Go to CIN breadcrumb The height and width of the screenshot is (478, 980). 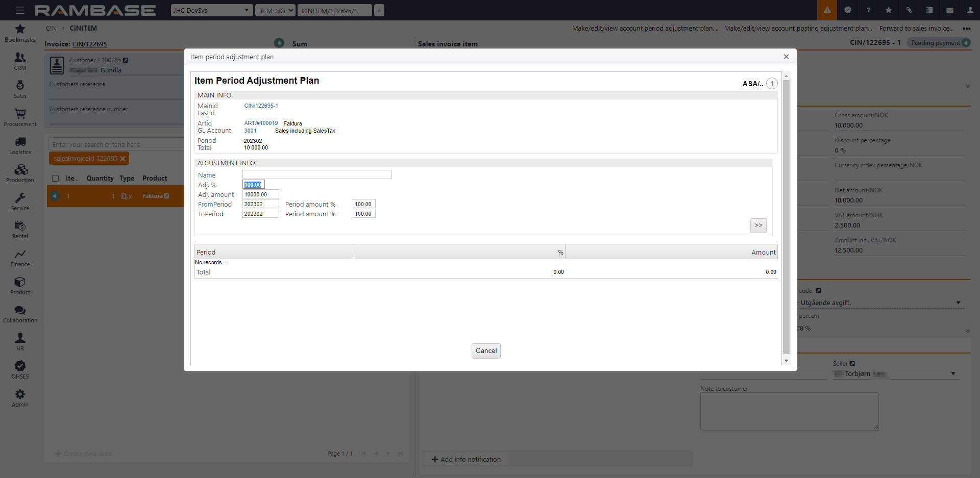(x=51, y=28)
